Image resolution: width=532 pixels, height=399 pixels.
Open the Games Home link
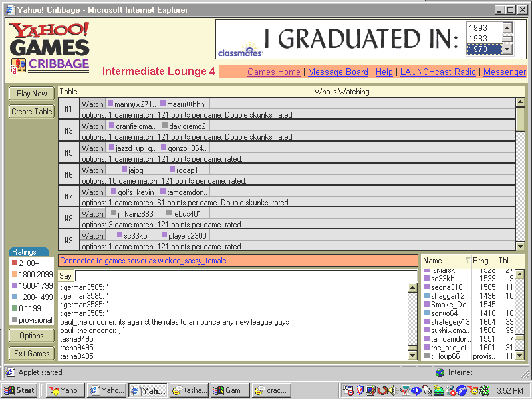[x=274, y=72]
